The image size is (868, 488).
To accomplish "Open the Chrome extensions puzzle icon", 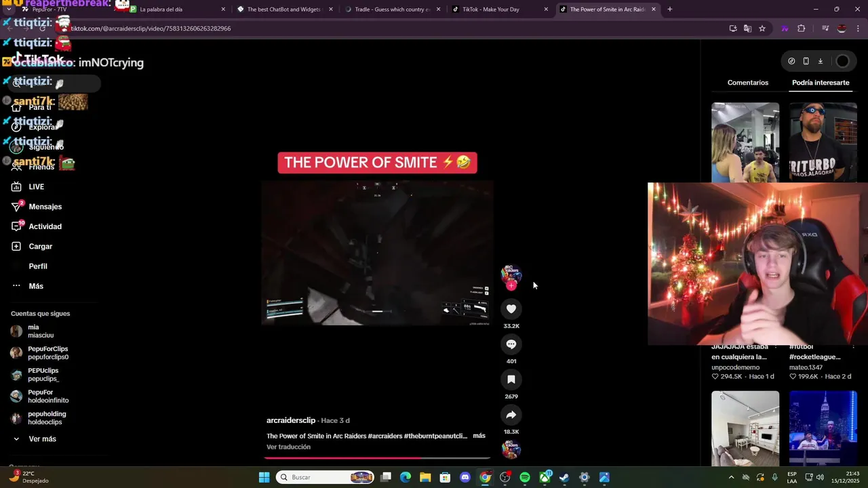I will click(x=802, y=28).
